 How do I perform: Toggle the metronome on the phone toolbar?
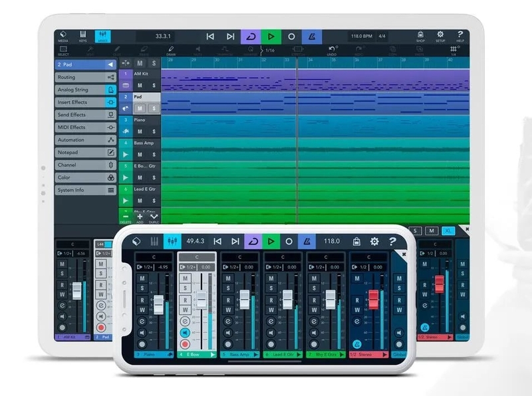point(307,241)
